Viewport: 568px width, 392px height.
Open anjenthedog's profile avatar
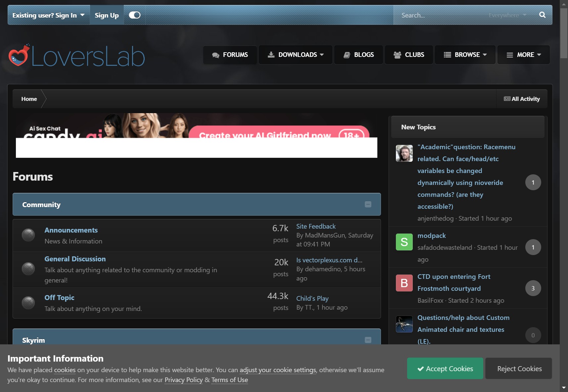tap(404, 153)
